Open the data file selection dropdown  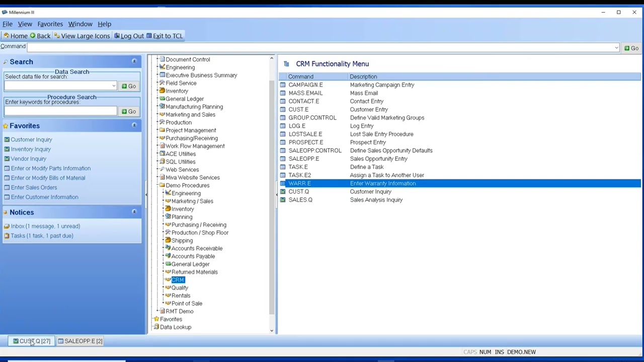pyautogui.click(x=114, y=86)
